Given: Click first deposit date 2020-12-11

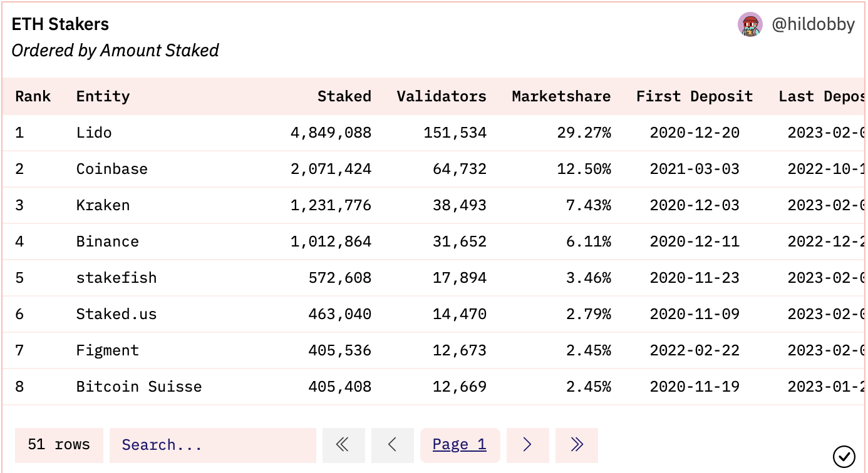Looking at the screenshot, I should 695,242.
